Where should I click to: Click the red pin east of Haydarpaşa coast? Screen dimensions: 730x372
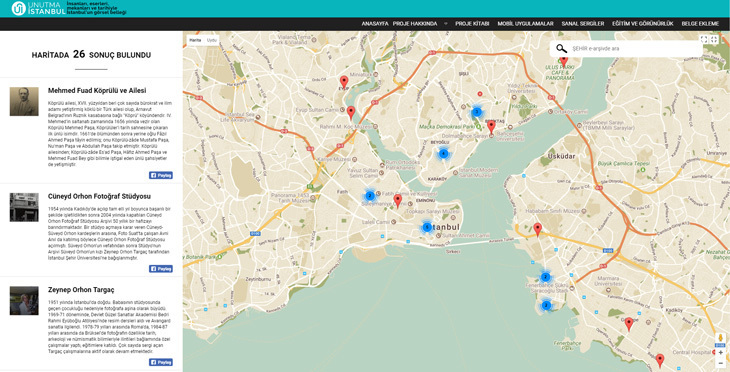click(x=538, y=229)
